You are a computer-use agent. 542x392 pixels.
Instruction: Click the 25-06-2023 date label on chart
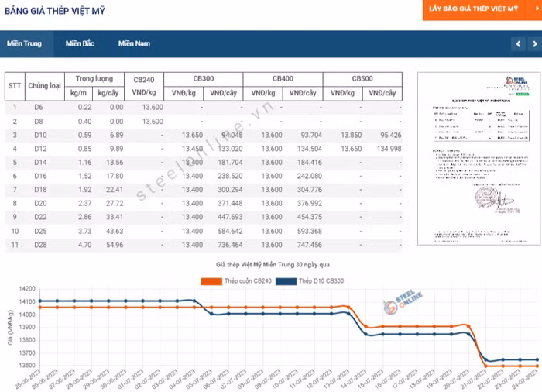(x=28, y=380)
